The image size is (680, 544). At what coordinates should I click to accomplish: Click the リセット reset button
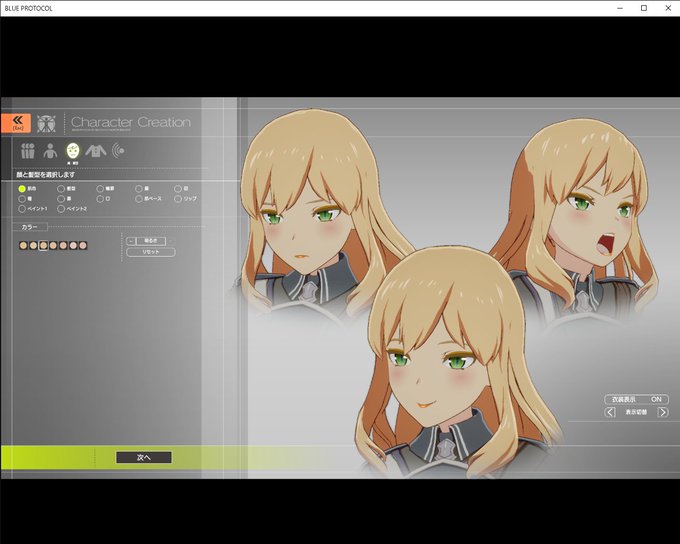tap(151, 252)
